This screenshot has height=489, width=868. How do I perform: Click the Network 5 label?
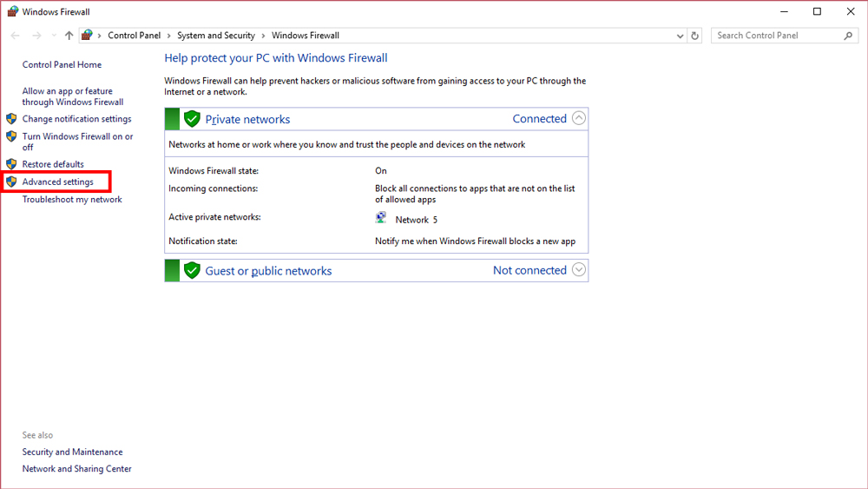coord(417,220)
